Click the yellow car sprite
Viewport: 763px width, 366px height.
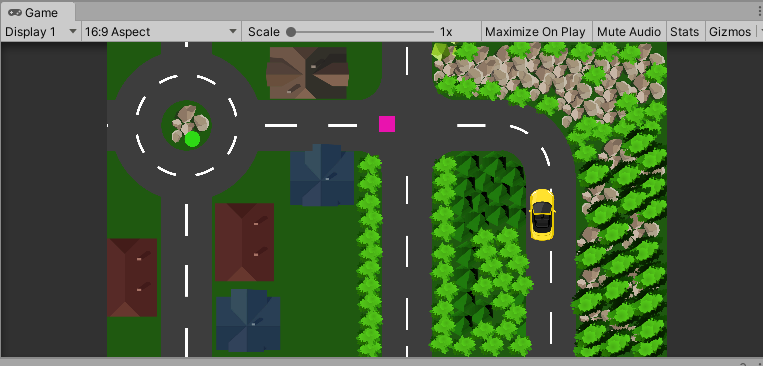pos(542,215)
